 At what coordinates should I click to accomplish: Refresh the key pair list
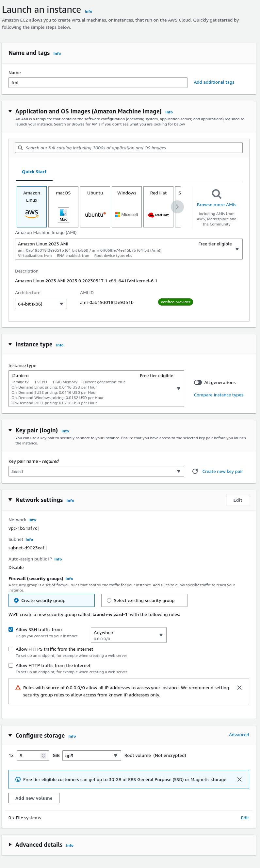[x=195, y=471]
